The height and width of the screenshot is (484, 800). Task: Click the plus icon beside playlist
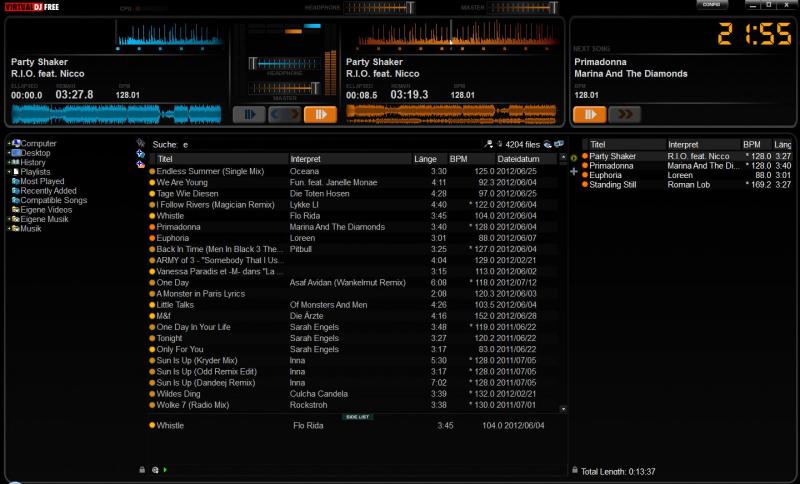click(573, 171)
